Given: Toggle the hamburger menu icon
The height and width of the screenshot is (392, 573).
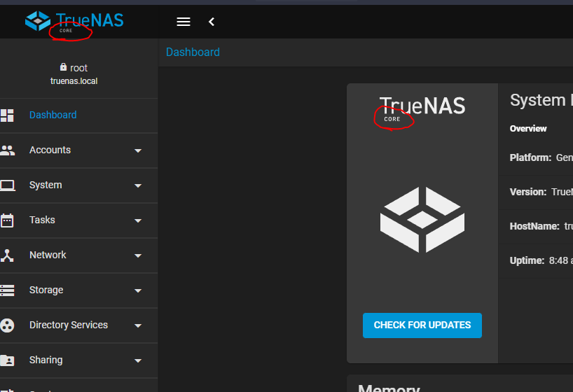Looking at the screenshot, I should [x=184, y=22].
